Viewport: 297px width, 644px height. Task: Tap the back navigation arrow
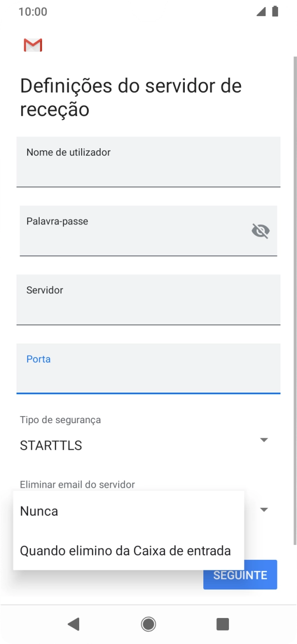(x=74, y=624)
